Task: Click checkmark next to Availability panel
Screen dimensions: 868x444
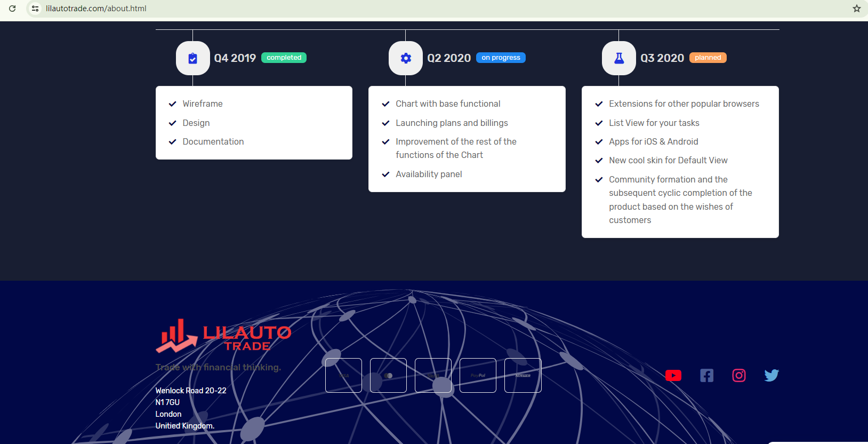Action: pyautogui.click(x=385, y=175)
